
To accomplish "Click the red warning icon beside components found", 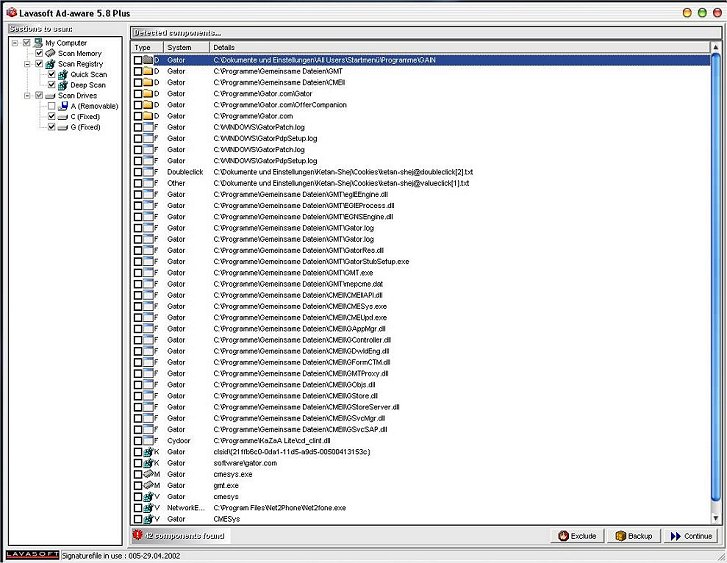I will (137, 535).
